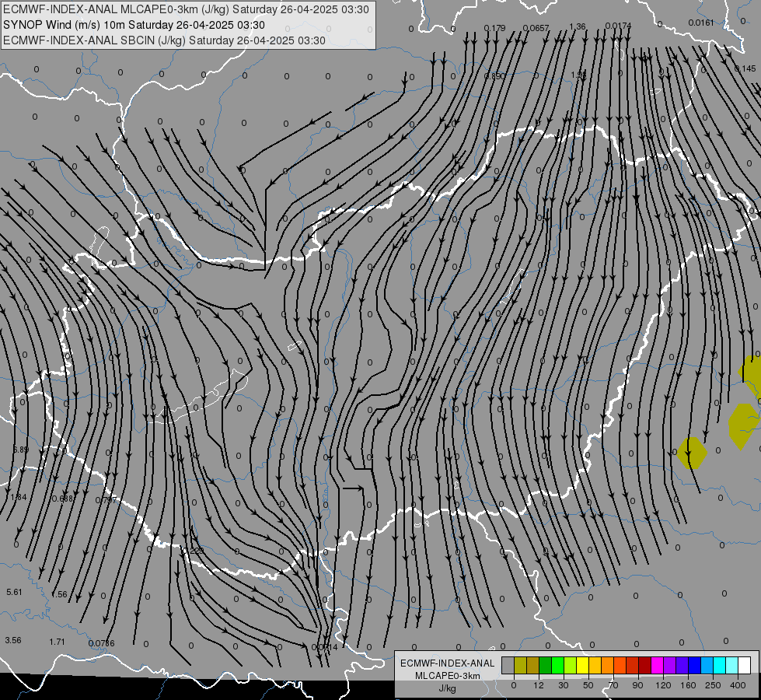Select the pure yellow legend swatch
This screenshot has width=761, height=700.
click(x=583, y=665)
